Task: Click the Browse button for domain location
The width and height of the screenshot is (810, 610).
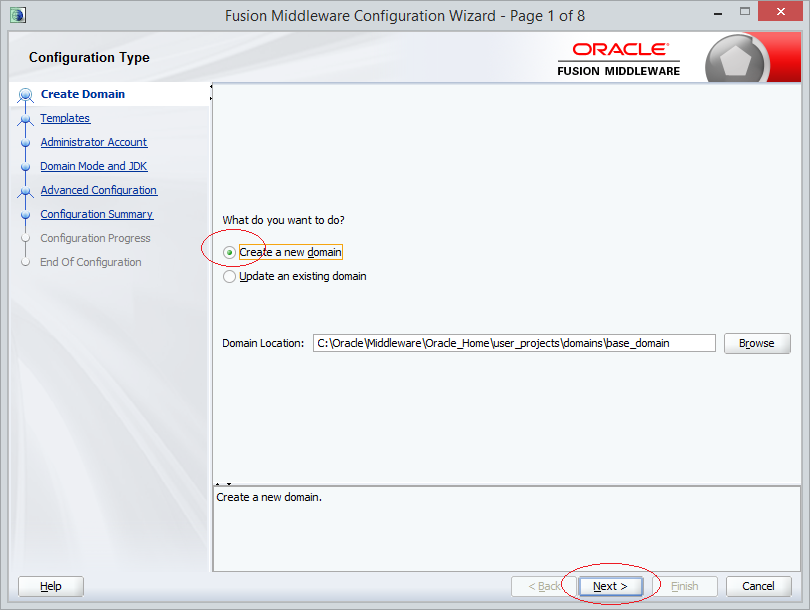Action: pos(757,343)
